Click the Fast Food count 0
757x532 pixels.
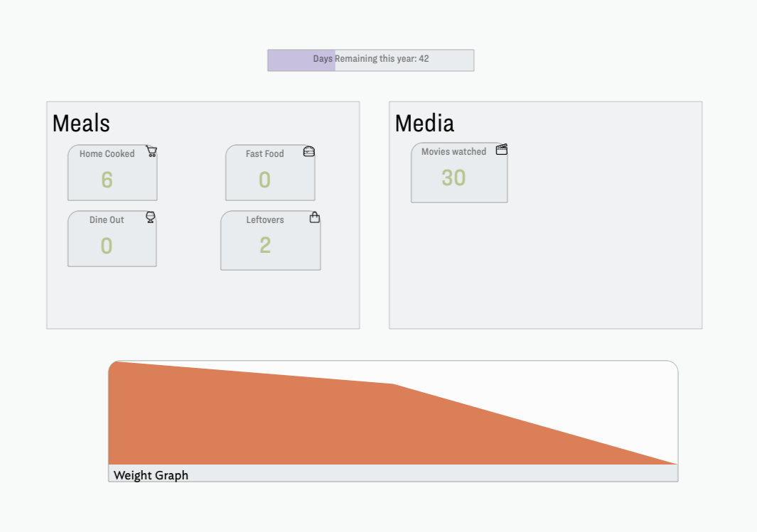[x=264, y=180]
